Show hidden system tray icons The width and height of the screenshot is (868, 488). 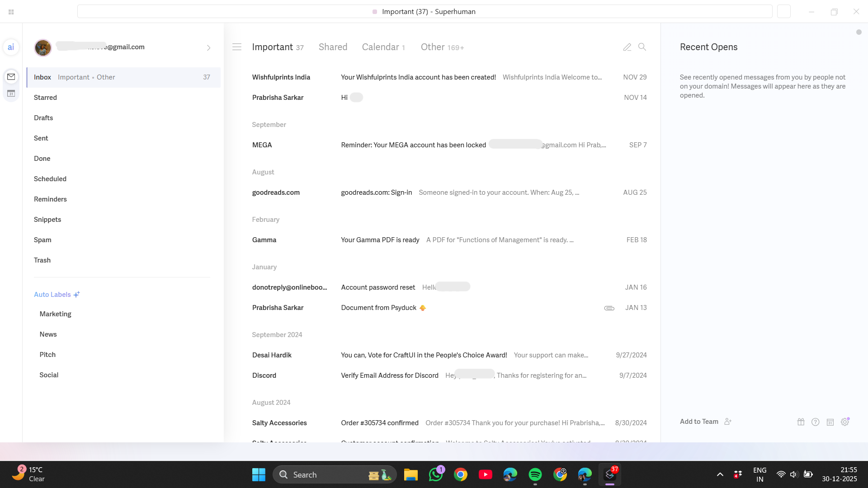pos(720,474)
